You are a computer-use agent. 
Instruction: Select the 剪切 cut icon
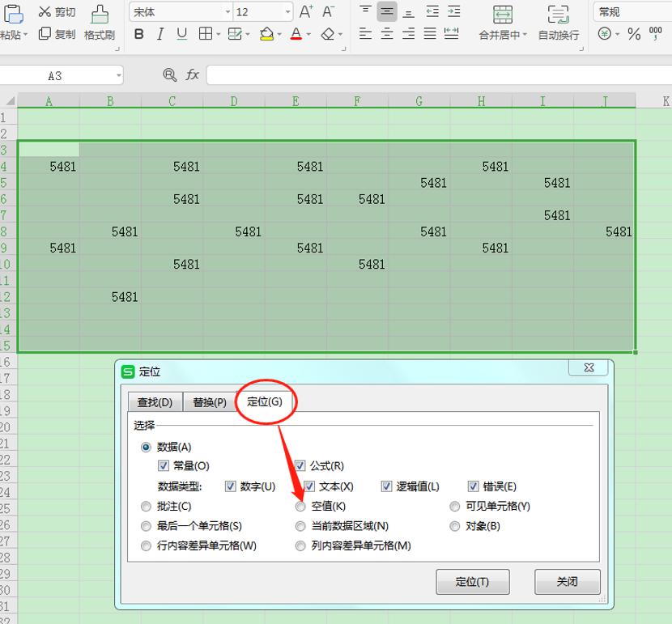(x=53, y=11)
